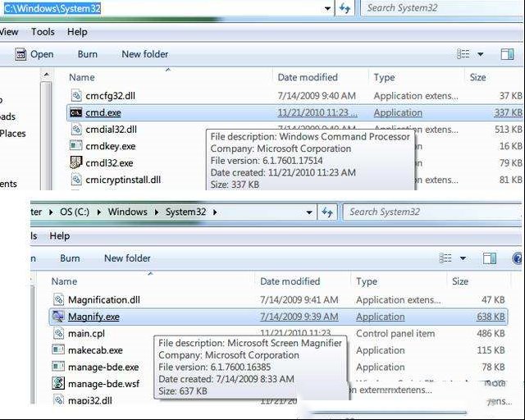Open Help menu in upper window
Screen dimensions: 525x420
tap(77, 32)
